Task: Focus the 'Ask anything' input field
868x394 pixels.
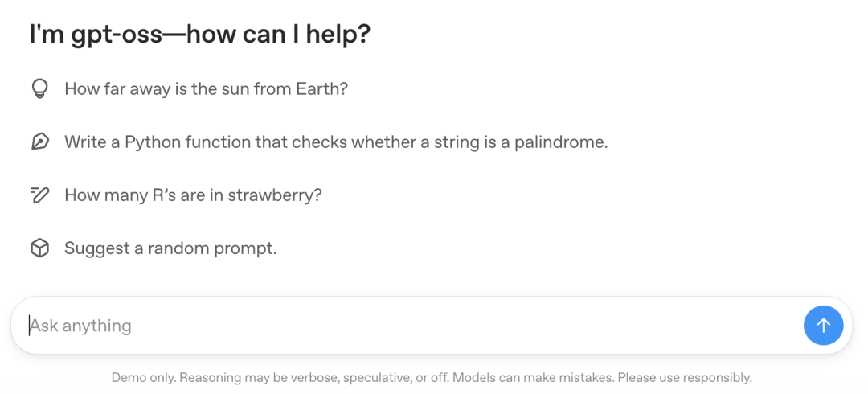Action: click(407, 326)
